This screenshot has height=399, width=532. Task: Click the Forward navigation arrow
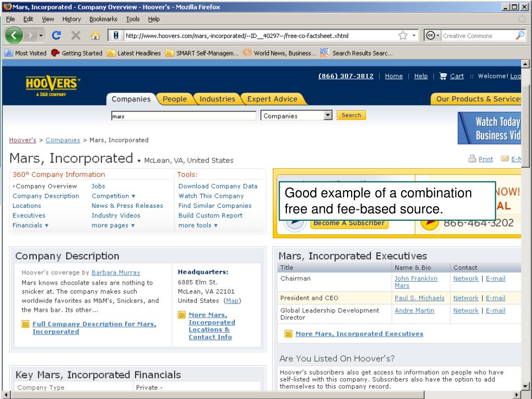tap(30, 35)
